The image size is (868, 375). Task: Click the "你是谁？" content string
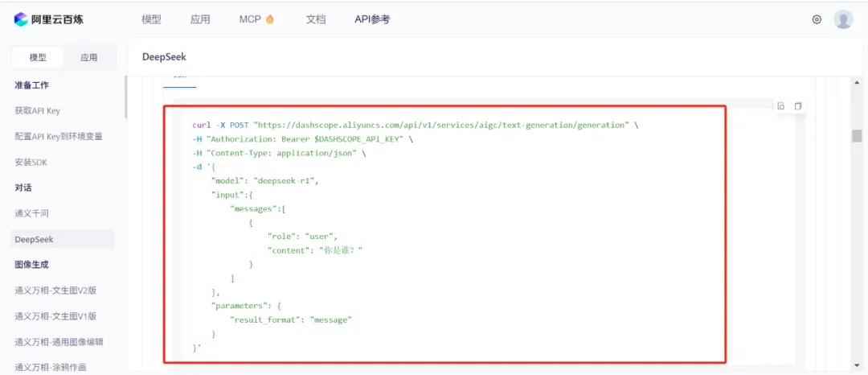(341, 251)
